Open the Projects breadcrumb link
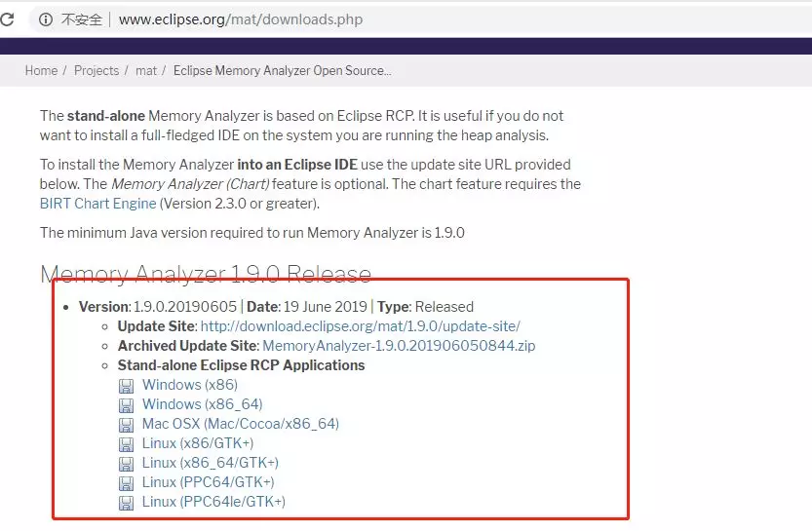This screenshot has height=531, width=812. point(97,71)
